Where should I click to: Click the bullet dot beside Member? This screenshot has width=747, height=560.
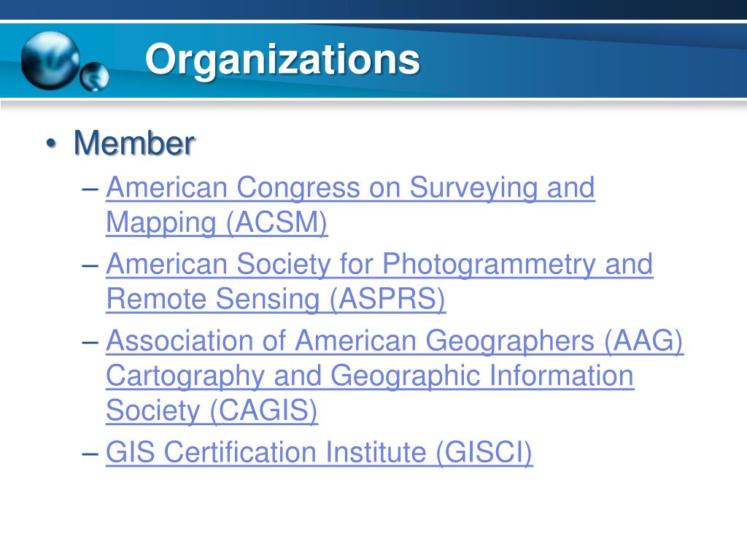(51, 144)
